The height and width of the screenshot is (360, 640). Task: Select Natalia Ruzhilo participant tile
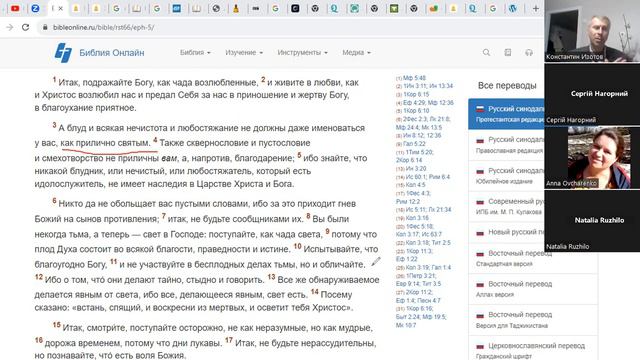coord(592,221)
